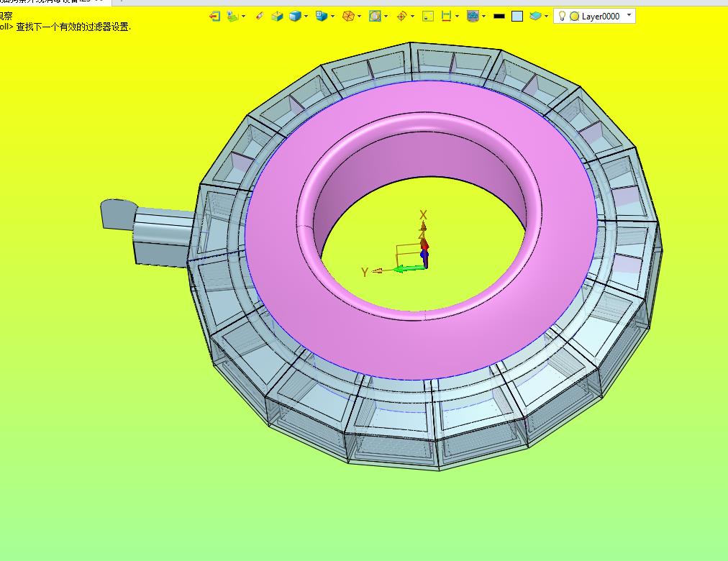Click the green Y-axis arrow of triad

(x=409, y=268)
